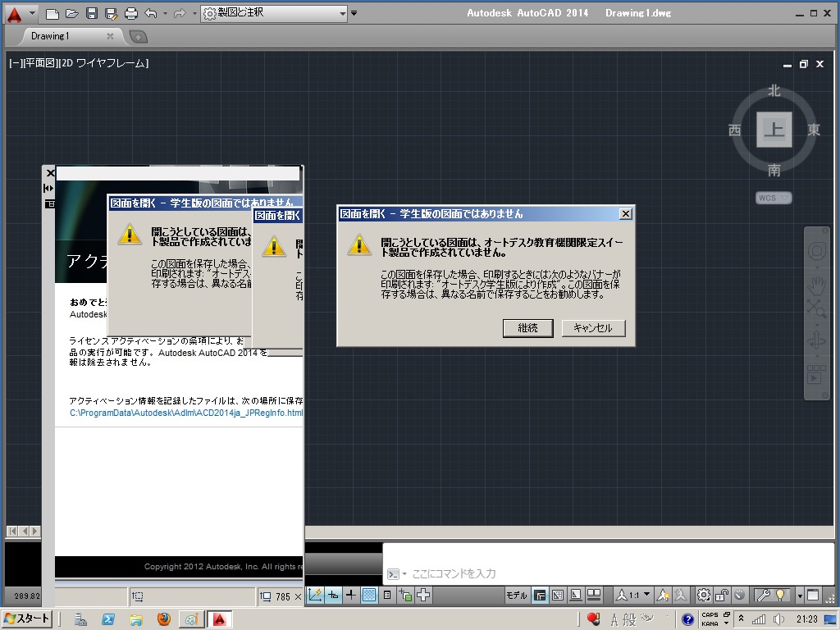Click 東 on the ViewCube compass
840x630 pixels.
(x=814, y=130)
